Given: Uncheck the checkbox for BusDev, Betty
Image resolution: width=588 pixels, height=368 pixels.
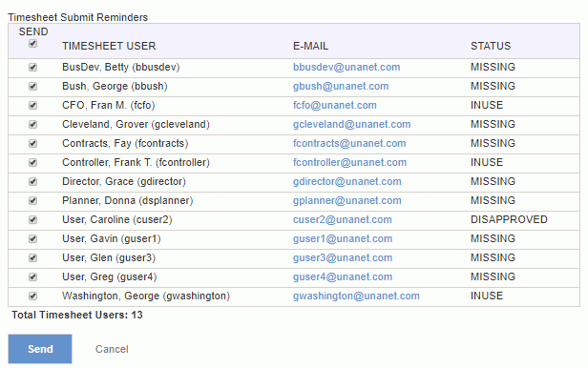Looking at the screenshot, I should click(x=33, y=68).
